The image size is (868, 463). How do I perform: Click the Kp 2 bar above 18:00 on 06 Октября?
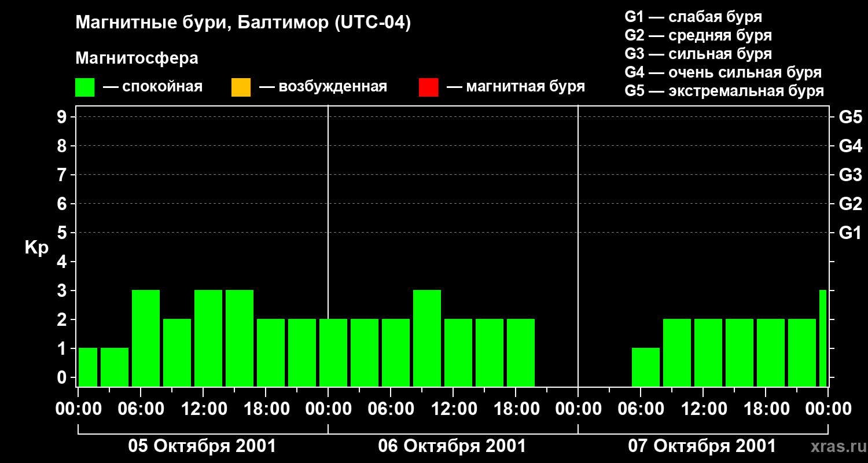[x=521, y=352]
